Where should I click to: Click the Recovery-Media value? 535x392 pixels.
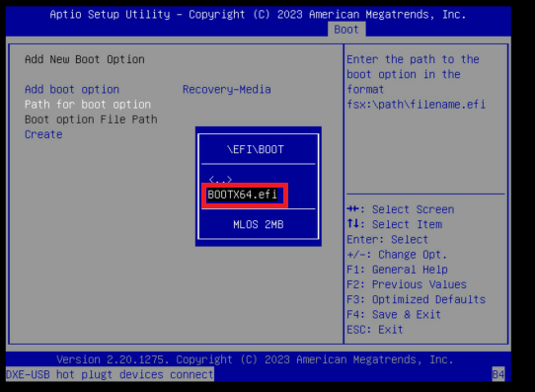[x=227, y=90]
